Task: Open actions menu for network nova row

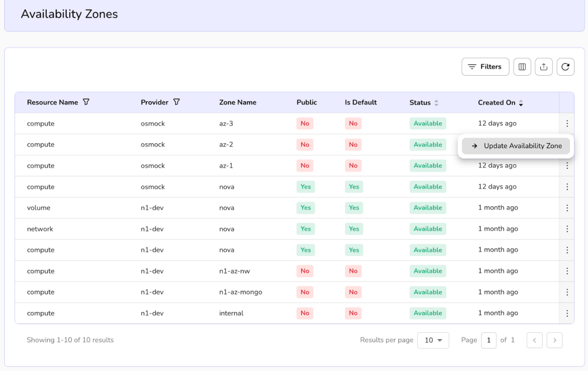Action: (x=567, y=229)
